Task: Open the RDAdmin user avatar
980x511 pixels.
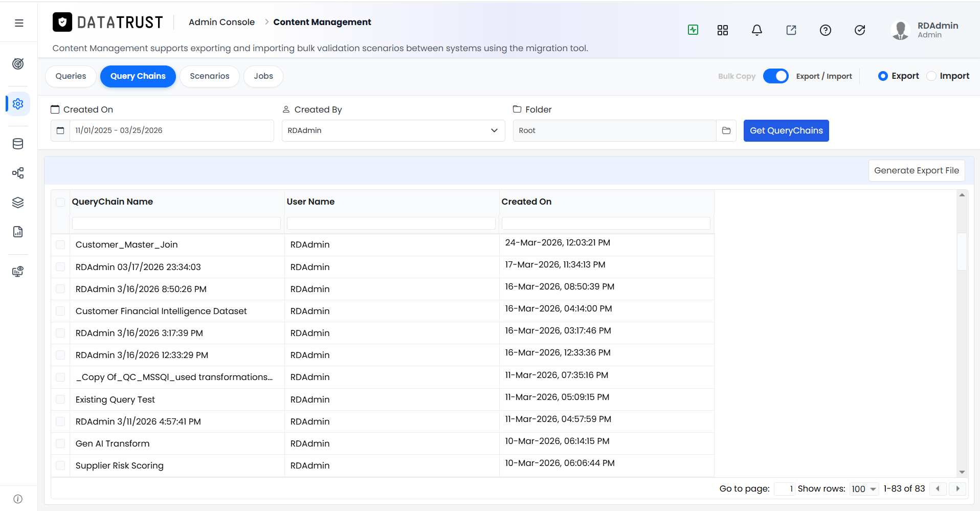Action: click(900, 30)
